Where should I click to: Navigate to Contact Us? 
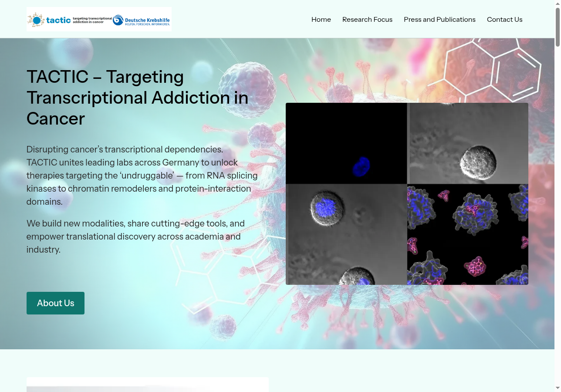[x=504, y=20]
